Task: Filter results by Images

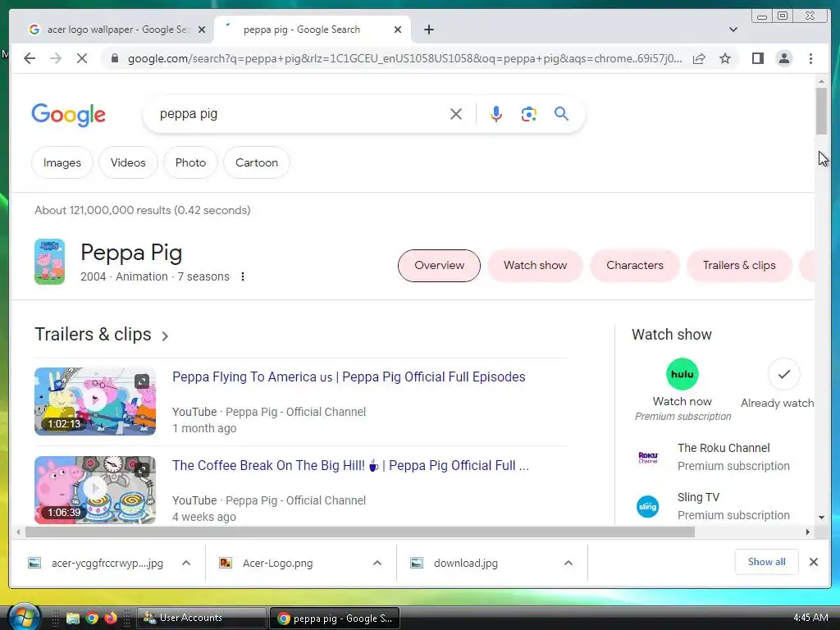Action: (62, 162)
